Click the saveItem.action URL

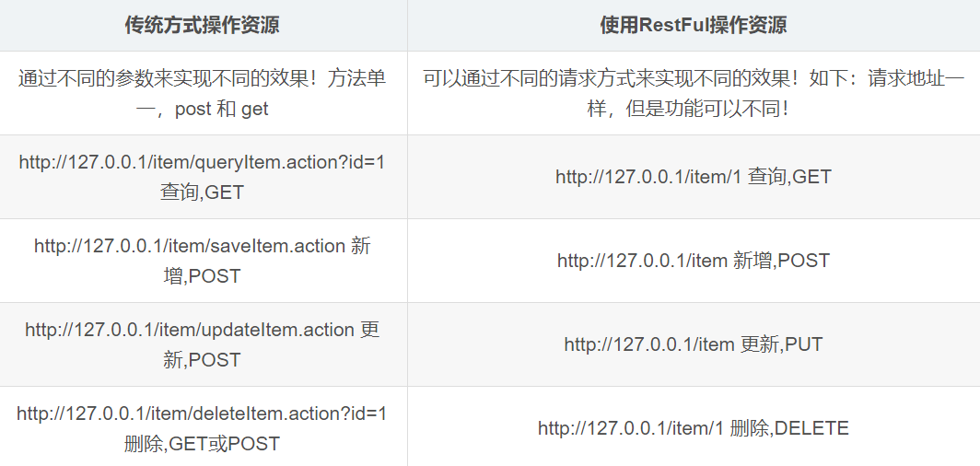(190, 246)
